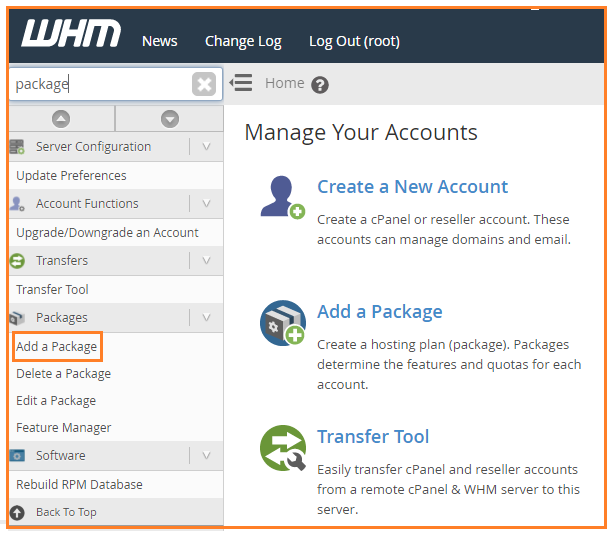The width and height of the screenshot is (612, 535).
Task: Collapse Account Functions with its chevron
Action: pos(206,204)
